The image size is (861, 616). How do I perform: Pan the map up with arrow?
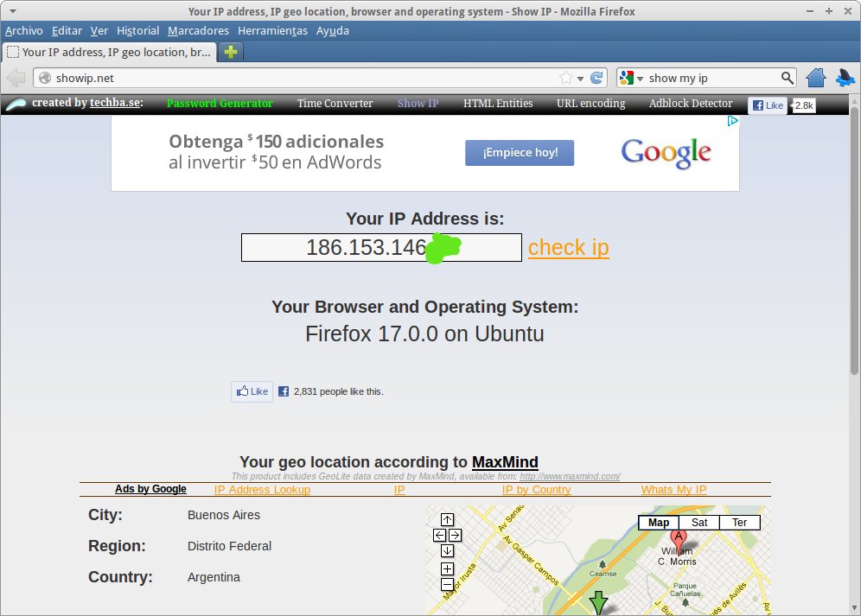[x=448, y=519]
